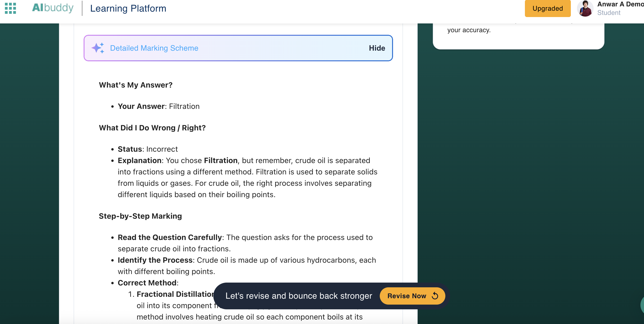Toggle the Detailed Marking Scheme visibility
The image size is (644, 324).
point(377,48)
